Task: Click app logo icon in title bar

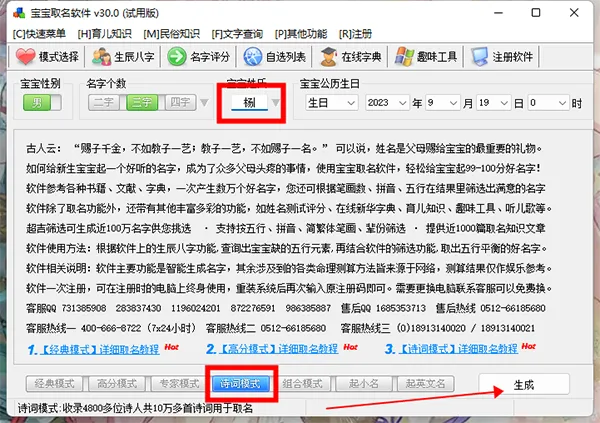Action: click(19, 13)
